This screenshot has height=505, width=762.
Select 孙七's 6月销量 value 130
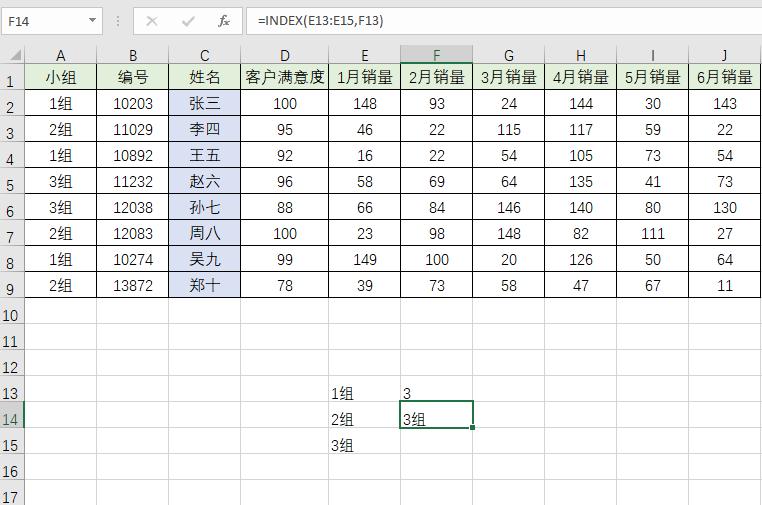(725, 207)
